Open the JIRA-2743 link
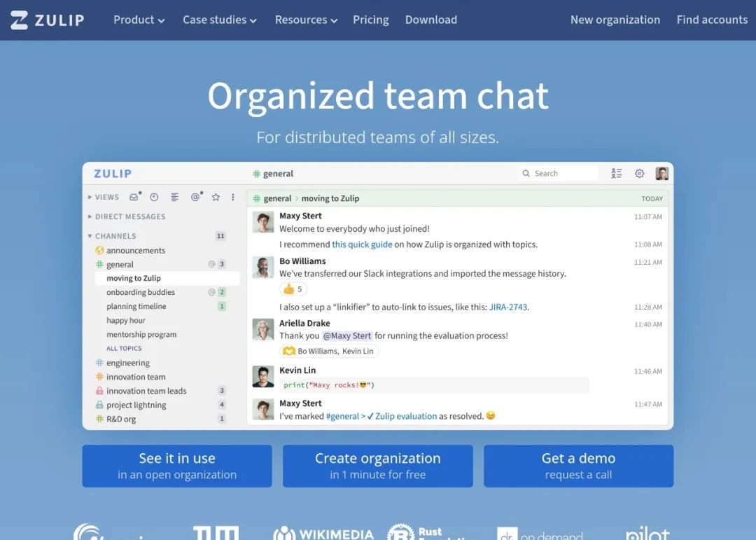The height and width of the screenshot is (540, 756). coord(507,307)
